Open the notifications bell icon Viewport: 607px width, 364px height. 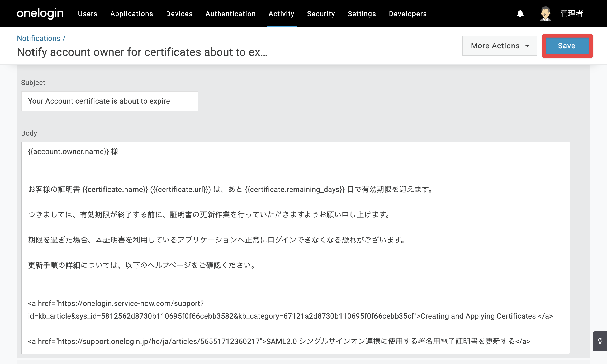click(x=520, y=14)
